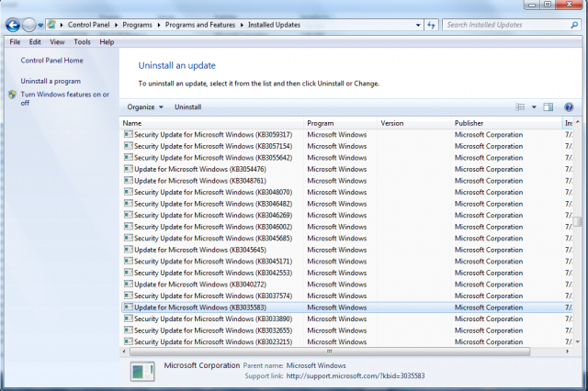Select Update for Microsoft Windows (KB3048761)

tap(347, 181)
